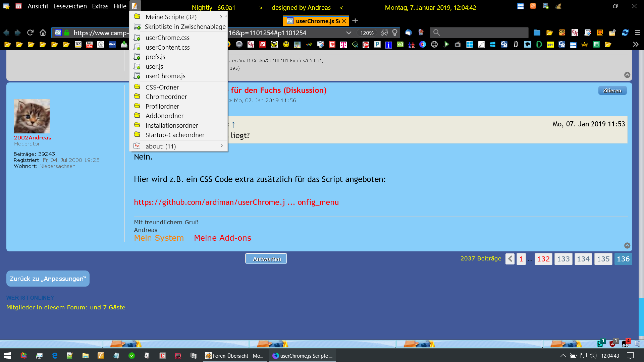Click the browser reload button

click(x=30, y=33)
